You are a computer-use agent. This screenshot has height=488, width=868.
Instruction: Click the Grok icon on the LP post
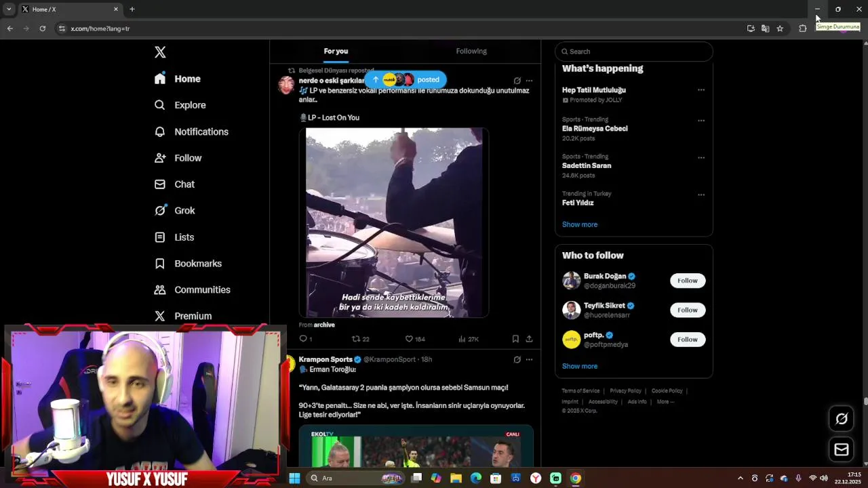pos(517,81)
